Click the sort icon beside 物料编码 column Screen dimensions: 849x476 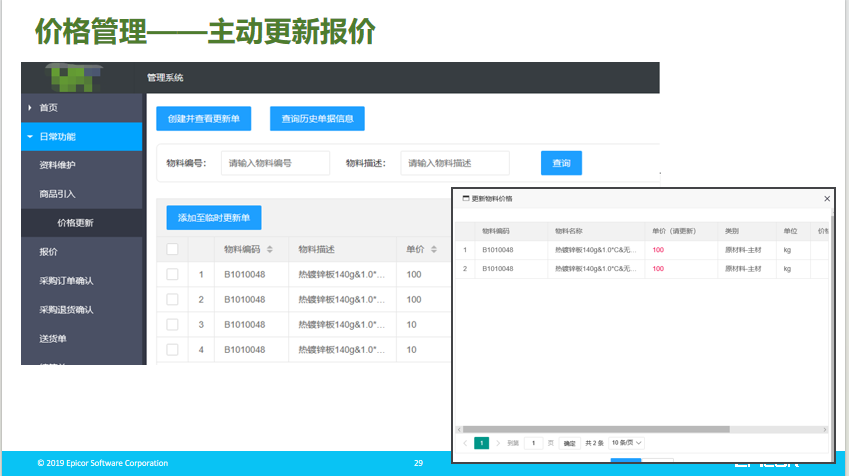(x=269, y=249)
